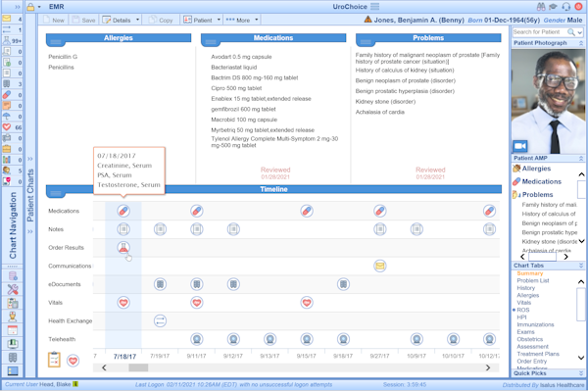Image resolution: width=588 pixels, height=391 pixels.
Task: Open the Search for Patient dropdown arrow
Action: point(580,32)
